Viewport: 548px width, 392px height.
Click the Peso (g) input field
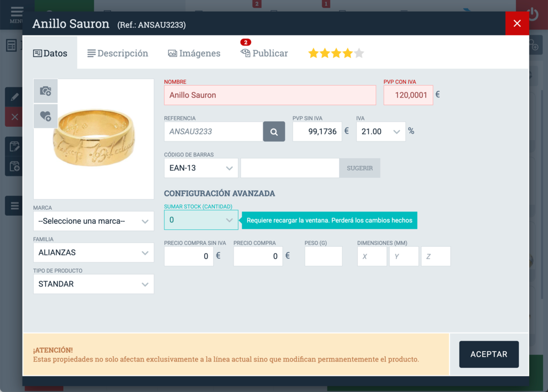tap(323, 257)
